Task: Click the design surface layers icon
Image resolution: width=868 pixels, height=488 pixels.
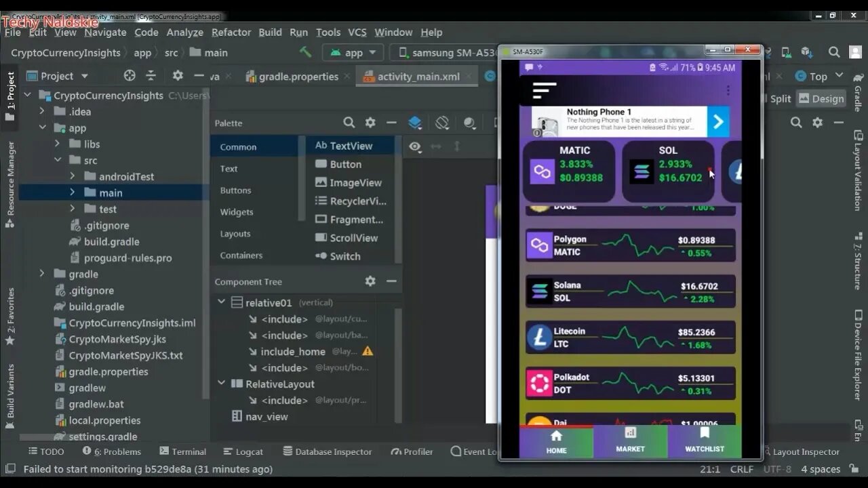Action: (415, 123)
